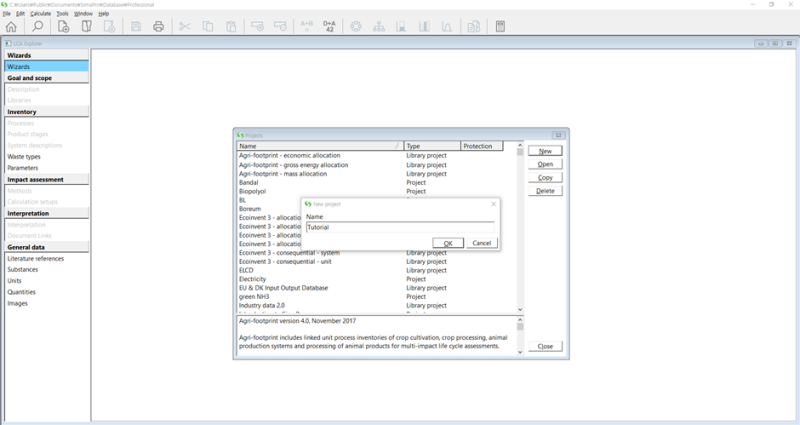The image size is (800, 425).
Task: Sort projects by Protection column header
Action: coord(482,146)
